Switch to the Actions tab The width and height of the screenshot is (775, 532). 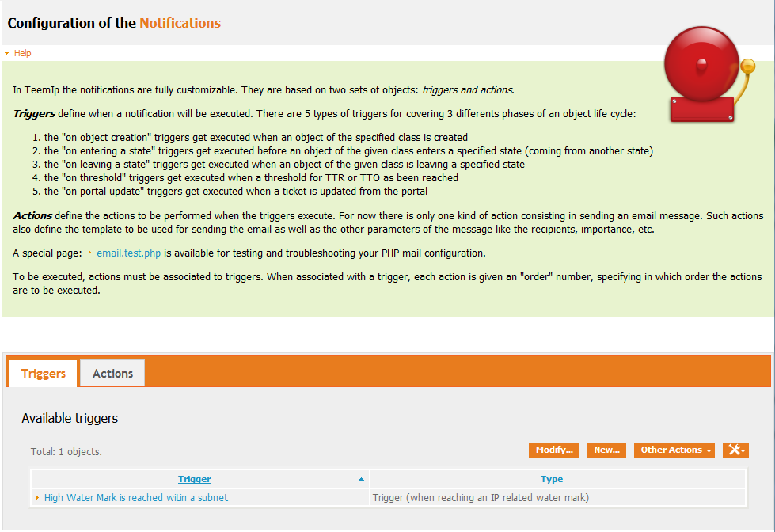(113, 374)
